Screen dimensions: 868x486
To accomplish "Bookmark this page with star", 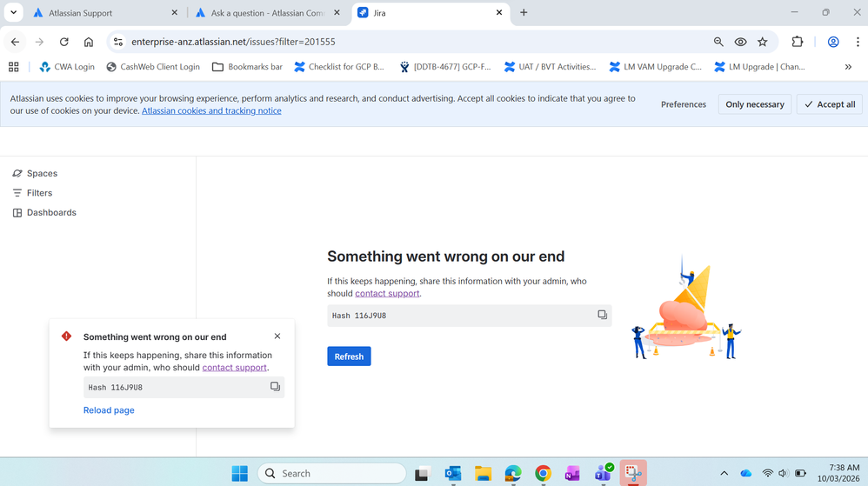I will point(762,42).
